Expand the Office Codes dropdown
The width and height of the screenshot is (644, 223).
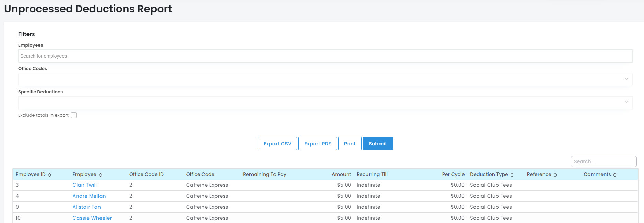click(325, 79)
